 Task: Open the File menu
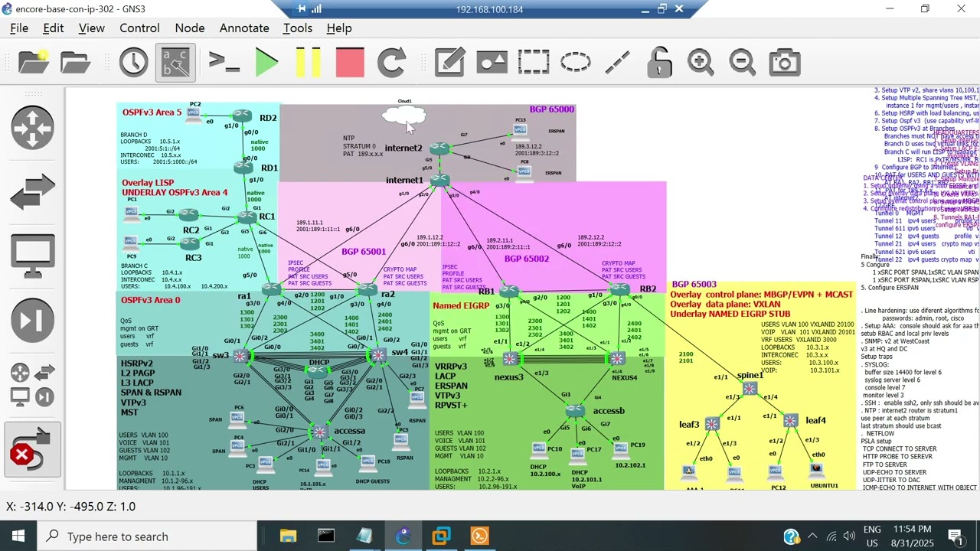coord(19,28)
